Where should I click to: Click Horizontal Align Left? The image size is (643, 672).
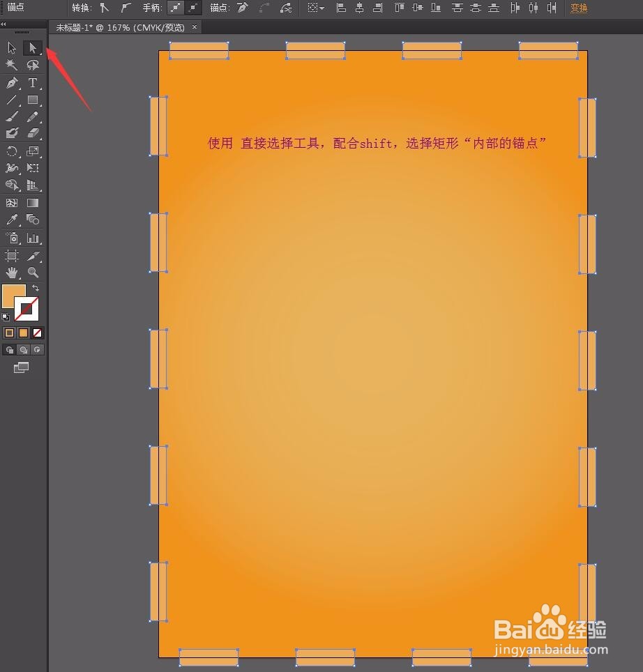[x=341, y=8]
